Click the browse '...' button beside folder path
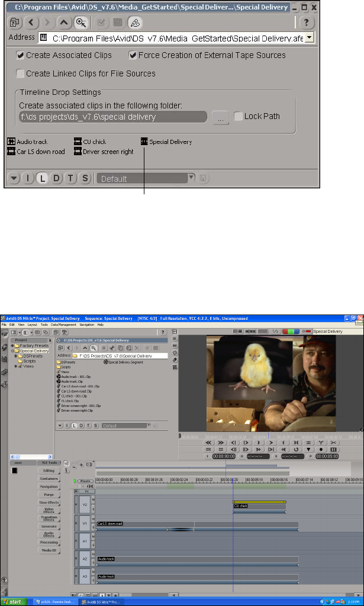Screen dimensions: 364x606 [x=220, y=117]
